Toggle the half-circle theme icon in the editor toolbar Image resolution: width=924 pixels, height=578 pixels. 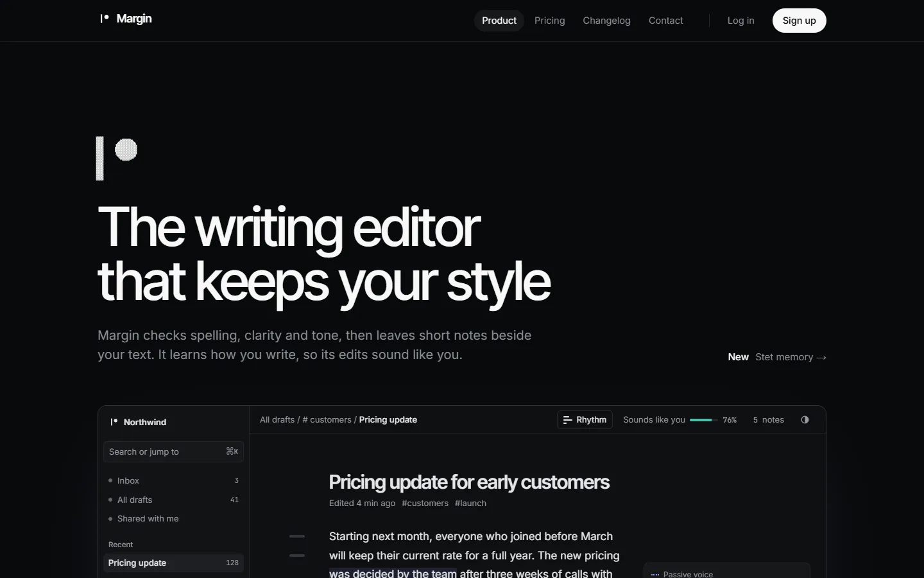click(805, 420)
